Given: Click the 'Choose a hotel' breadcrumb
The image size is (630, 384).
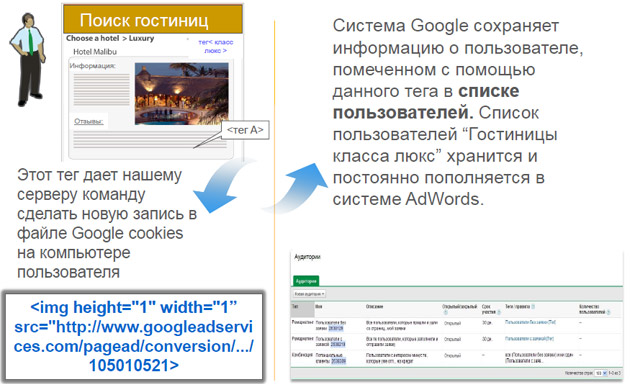Looking at the screenshot, I should (x=92, y=38).
